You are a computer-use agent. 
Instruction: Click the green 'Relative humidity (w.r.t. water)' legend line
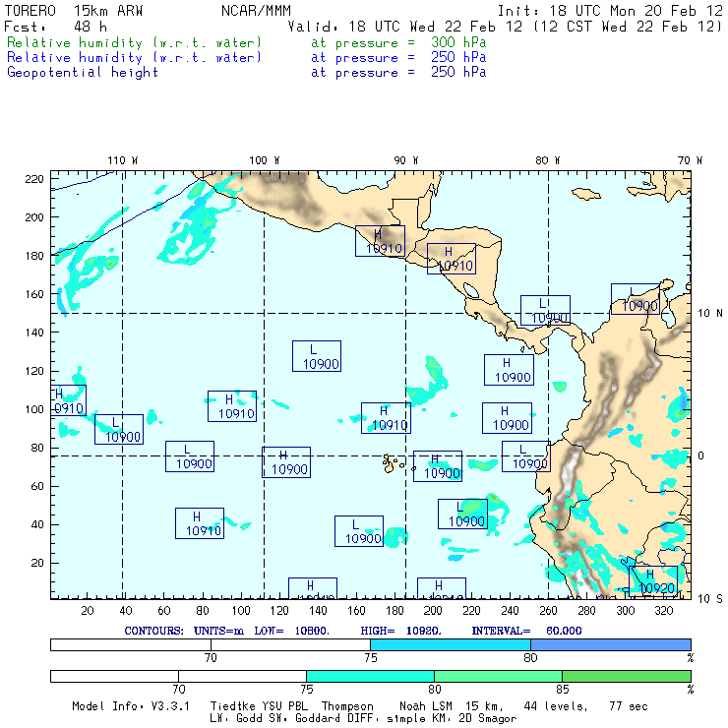[134, 42]
